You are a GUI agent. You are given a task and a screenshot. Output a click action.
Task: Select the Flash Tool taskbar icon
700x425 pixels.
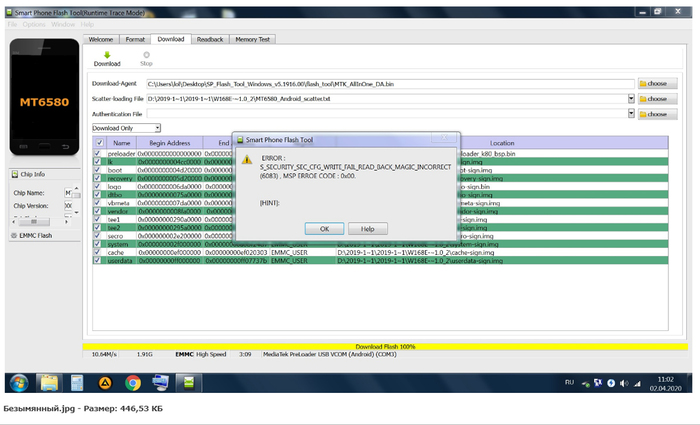(189, 383)
